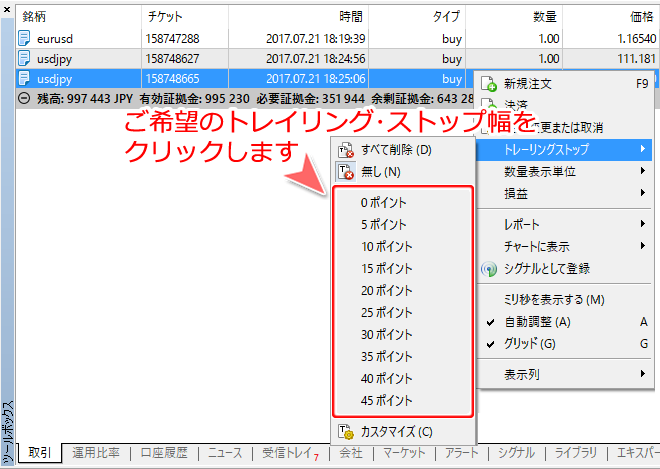Set trailing stop to 45 ポイント

tap(403, 400)
